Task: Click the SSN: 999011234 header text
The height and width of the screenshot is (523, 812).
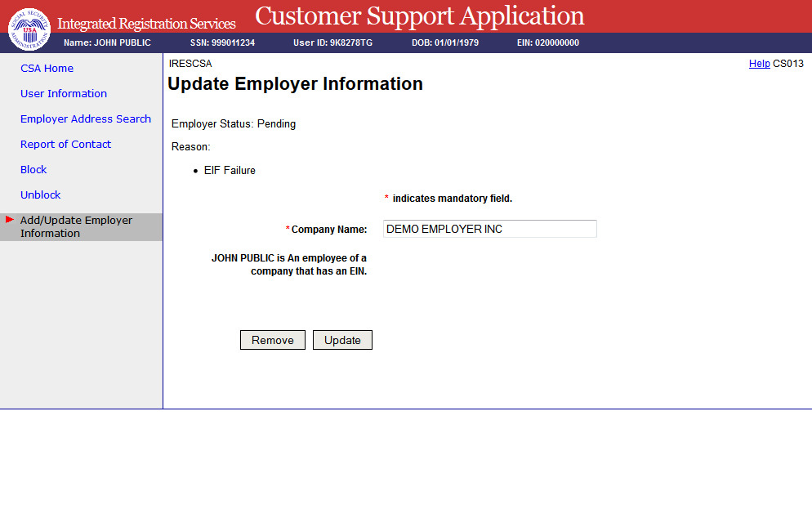Action: (x=223, y=43)
